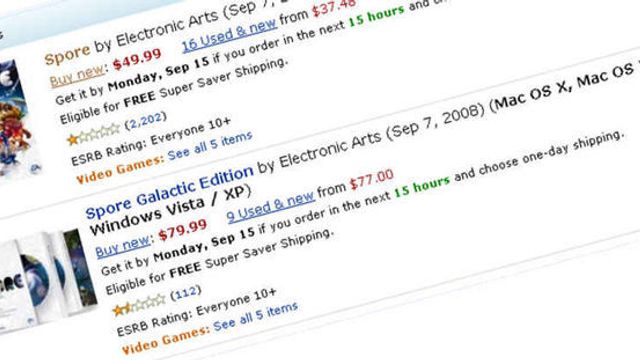Open the Spore Galactic Edition title link

(169, 192)
